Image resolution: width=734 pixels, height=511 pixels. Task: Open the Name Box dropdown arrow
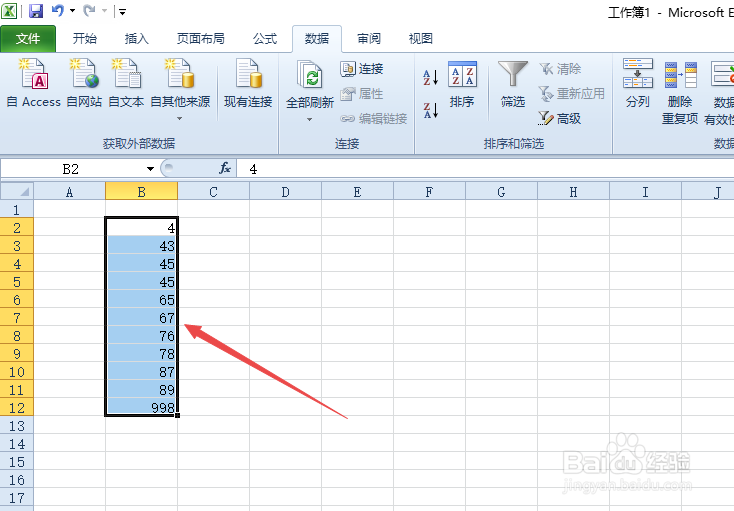(150, 169)
